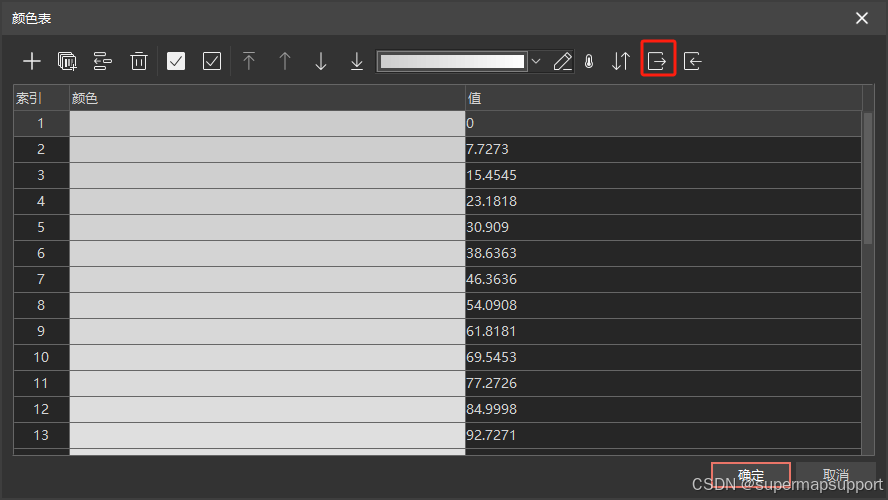Click value cell 0

tap(663, 123)
